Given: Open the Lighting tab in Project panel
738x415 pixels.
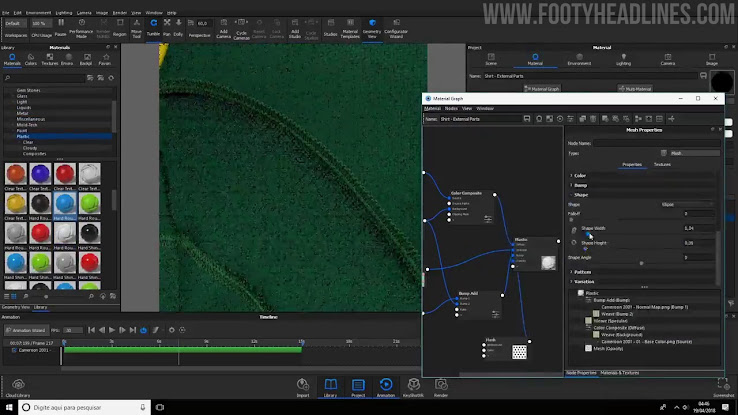Looking at the screenshot, I should tap(623, 59).
